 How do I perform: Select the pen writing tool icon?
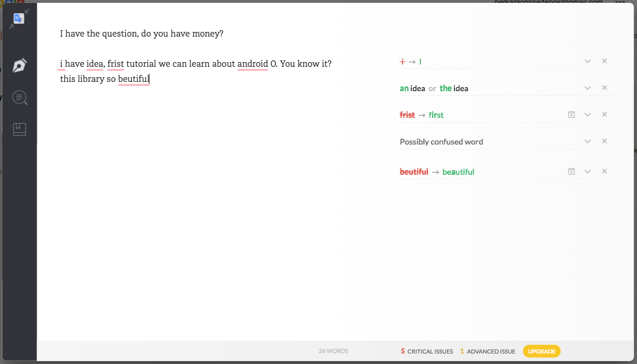(x=20, y=66)
